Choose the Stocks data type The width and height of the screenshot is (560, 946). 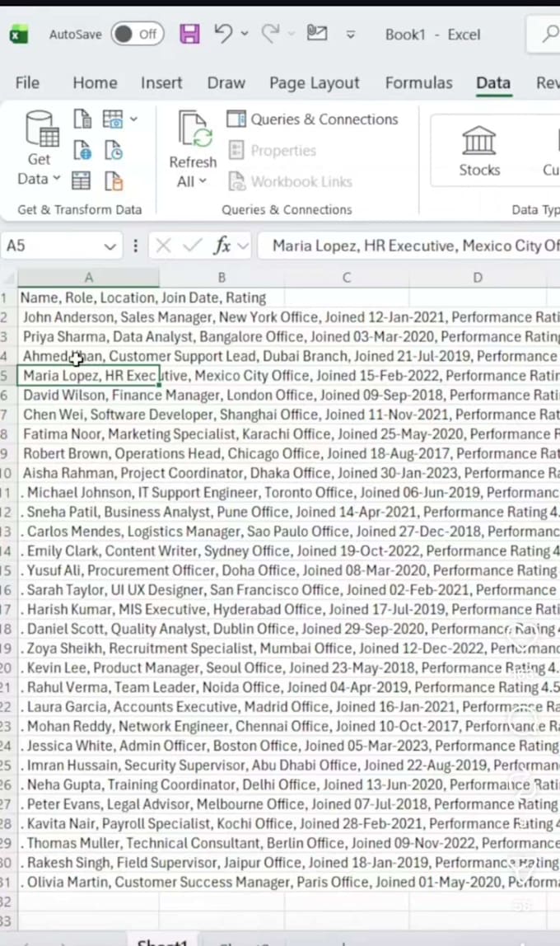(479, 151)
